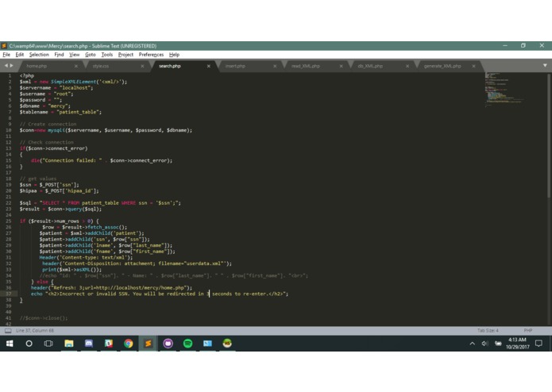The width and height of the screenshot is (552, 392).
Task: Go to next tab with right arrow
Action: (x=12, y=65)
